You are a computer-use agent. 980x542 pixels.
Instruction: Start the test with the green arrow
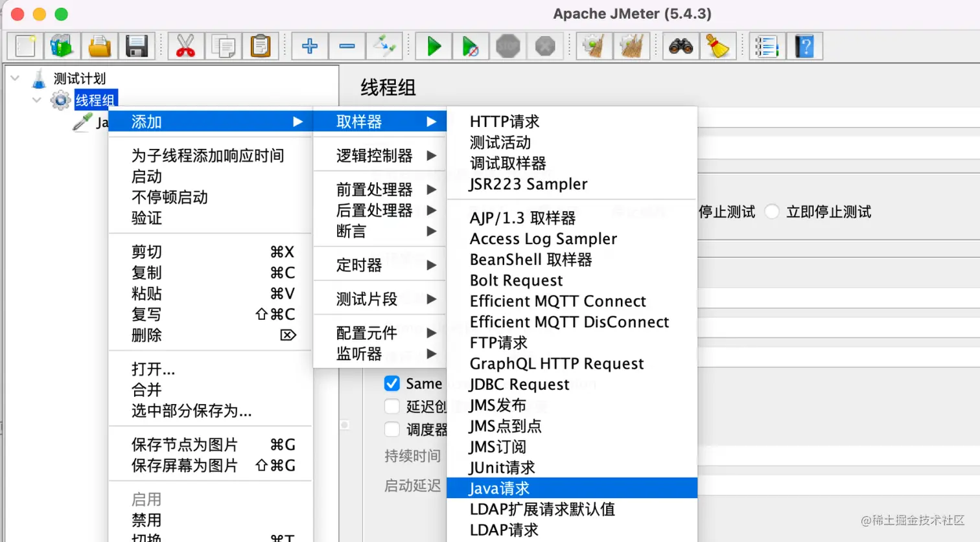coord(432,45)
